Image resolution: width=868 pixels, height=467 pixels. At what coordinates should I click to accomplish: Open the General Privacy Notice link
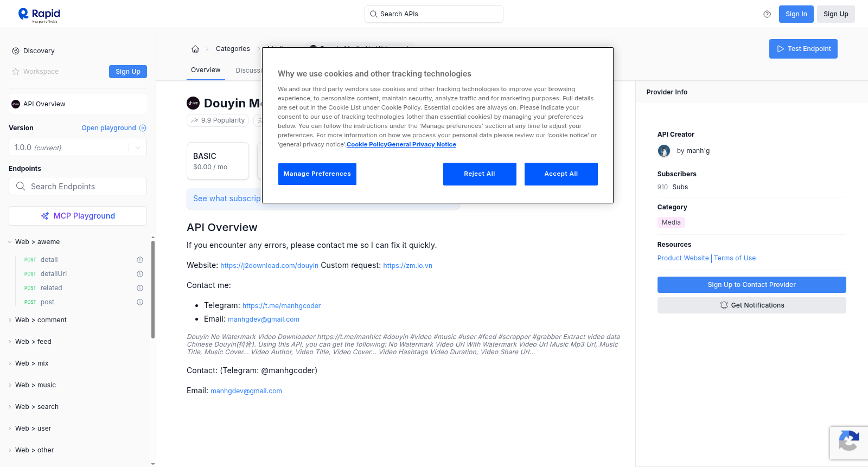[x=422, y=144]
